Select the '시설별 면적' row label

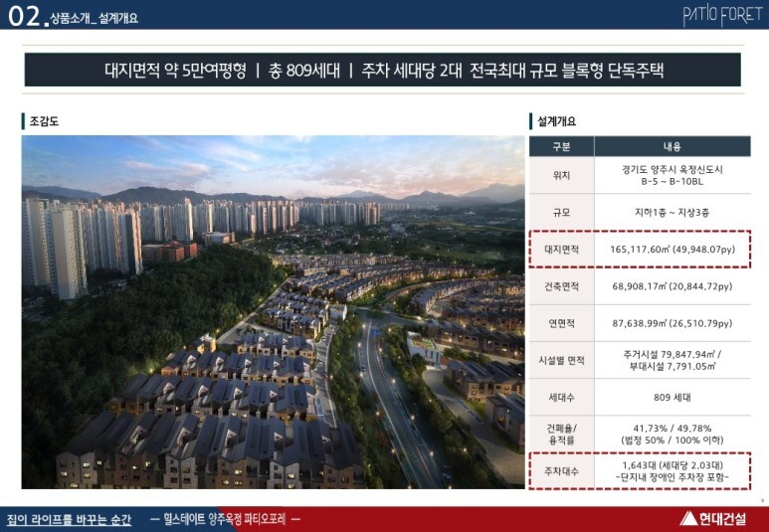561,360
